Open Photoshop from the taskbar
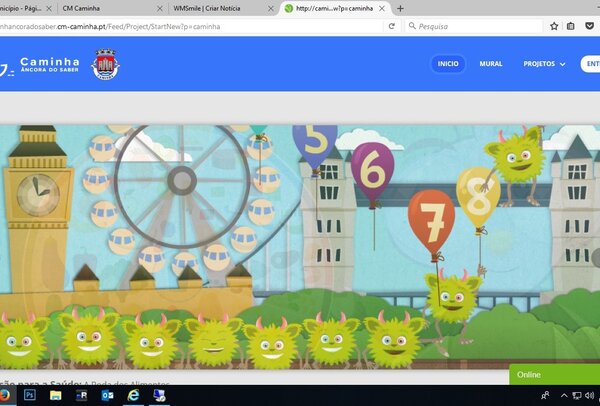Viewport: 600px width, 406px height. coord(30,396)
